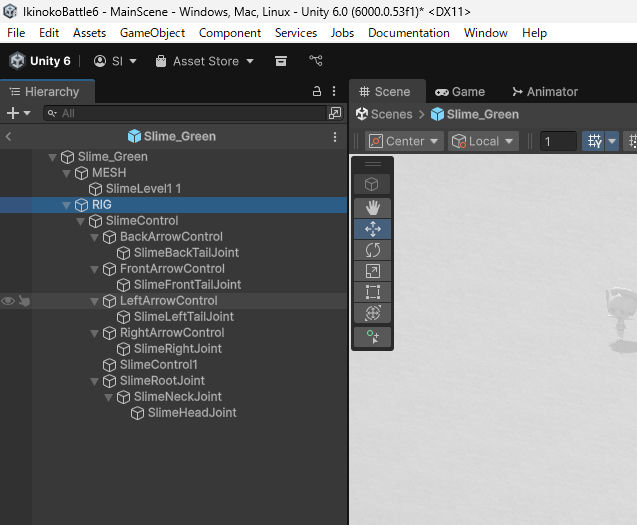The height and width of the screenshot is (525, 637).
Task: Open the Asset Store button
Action: pos(205,61)
